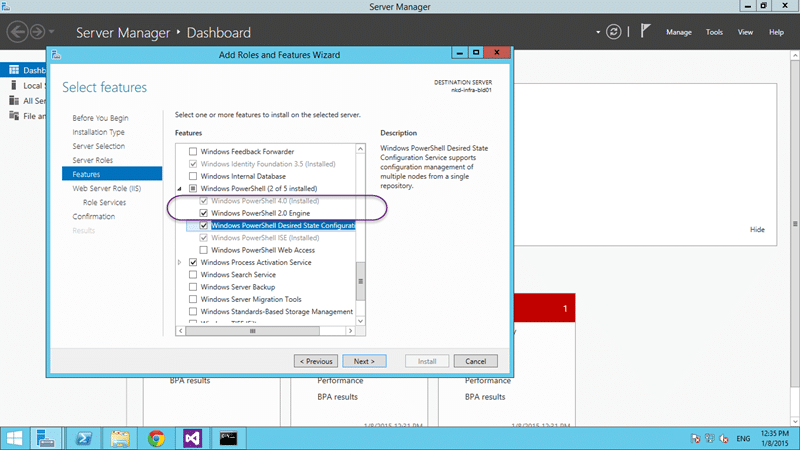Click the Previous button
Image resolution: width=800 pixels, height=450 pixels.
316,361
